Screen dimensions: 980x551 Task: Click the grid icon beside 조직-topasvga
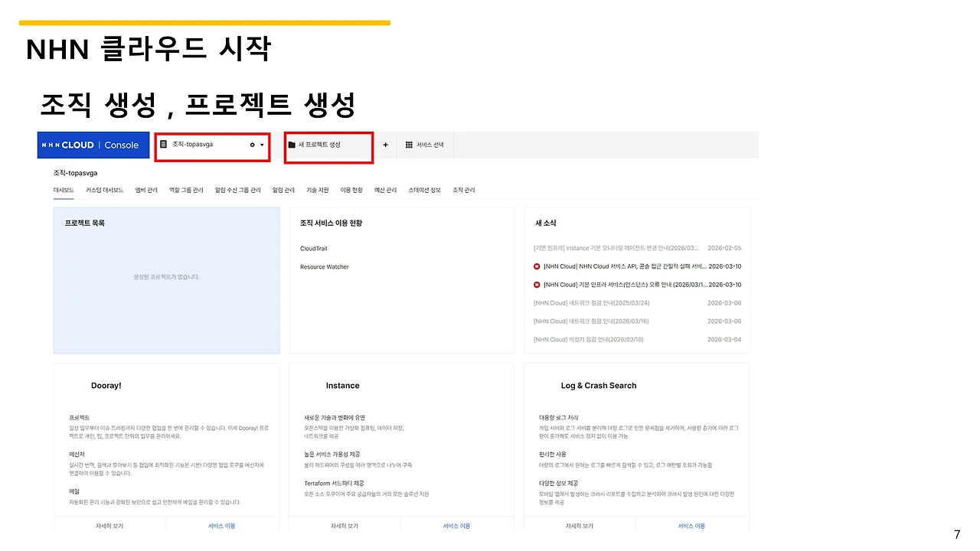(x=164, y=145)
